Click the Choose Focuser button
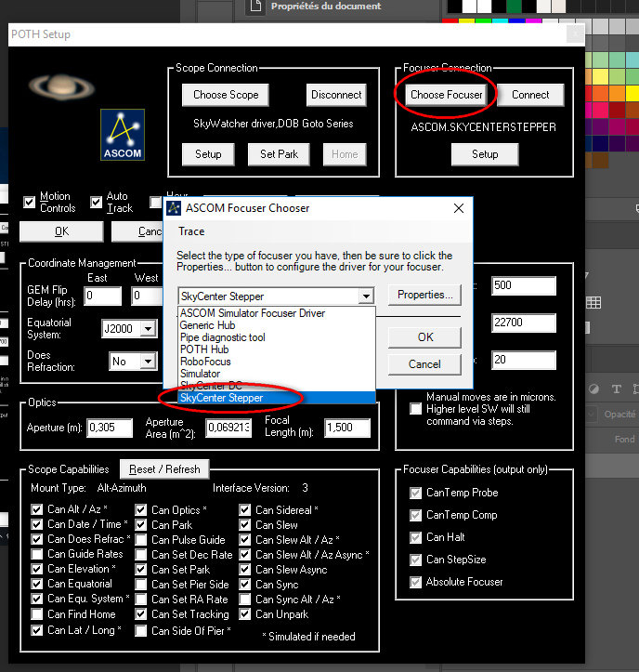 [446, 95]
